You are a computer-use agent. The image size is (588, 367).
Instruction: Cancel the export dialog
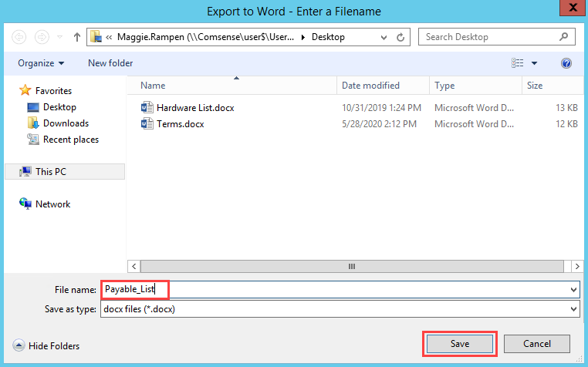537,344
